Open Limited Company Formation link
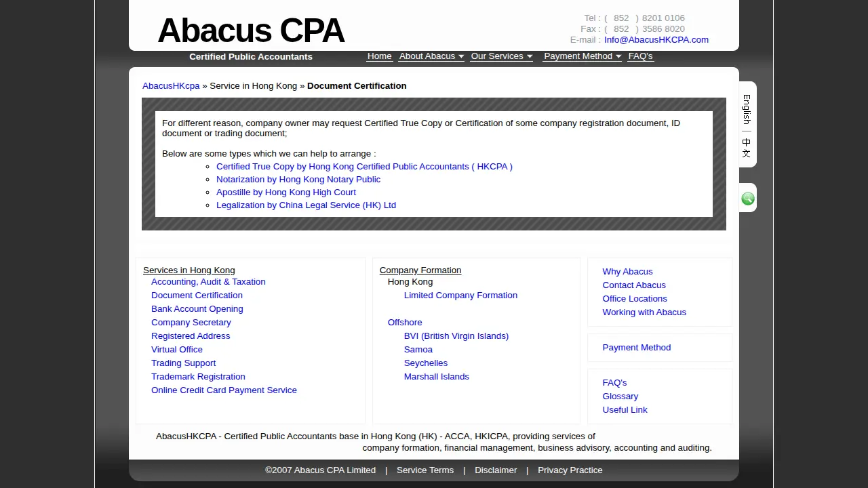 (460, 295)
